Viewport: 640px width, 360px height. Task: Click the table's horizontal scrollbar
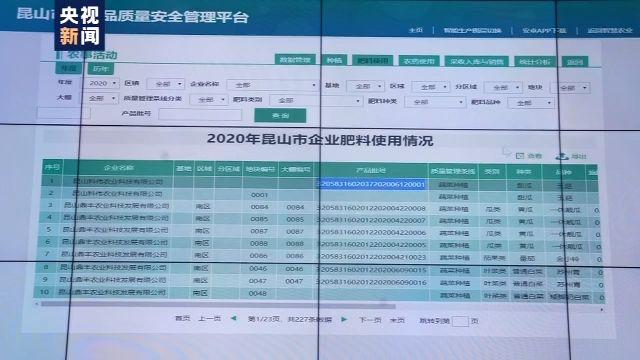pyautogui.click(x=218, y=305)
